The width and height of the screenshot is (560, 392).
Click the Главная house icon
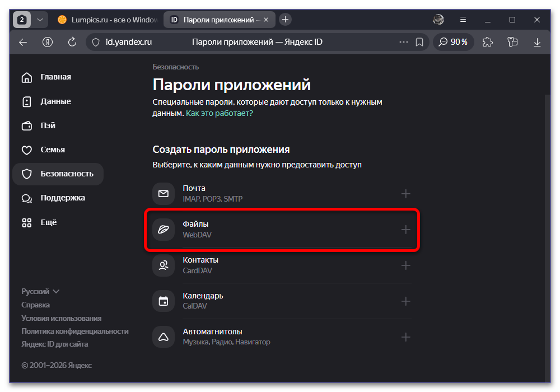[x=27, y=77]
